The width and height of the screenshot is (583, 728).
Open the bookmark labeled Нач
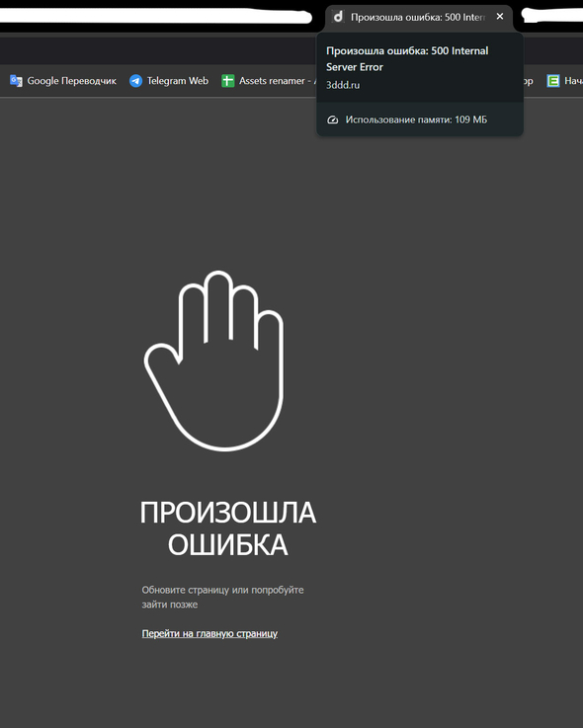click(x=573, y=81)
